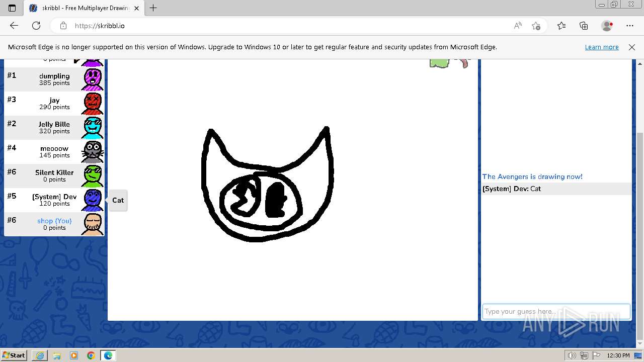This screenshot has width=644, height=362.
Task: Open the tab actions menu
Action: [12, 8]
